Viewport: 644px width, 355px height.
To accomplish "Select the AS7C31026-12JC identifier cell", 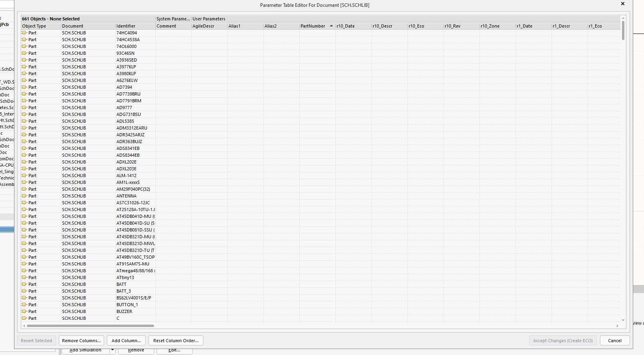I will [x=135, y=203].
